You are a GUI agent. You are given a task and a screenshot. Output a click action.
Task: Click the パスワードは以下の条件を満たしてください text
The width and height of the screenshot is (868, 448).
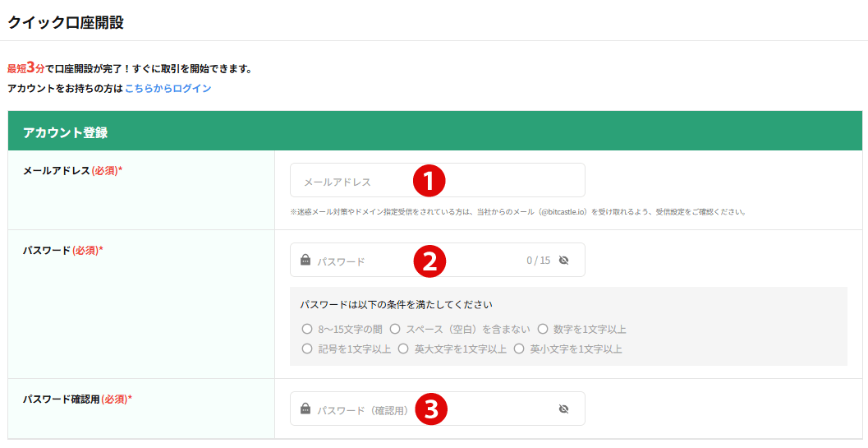(x=397, y=304)
